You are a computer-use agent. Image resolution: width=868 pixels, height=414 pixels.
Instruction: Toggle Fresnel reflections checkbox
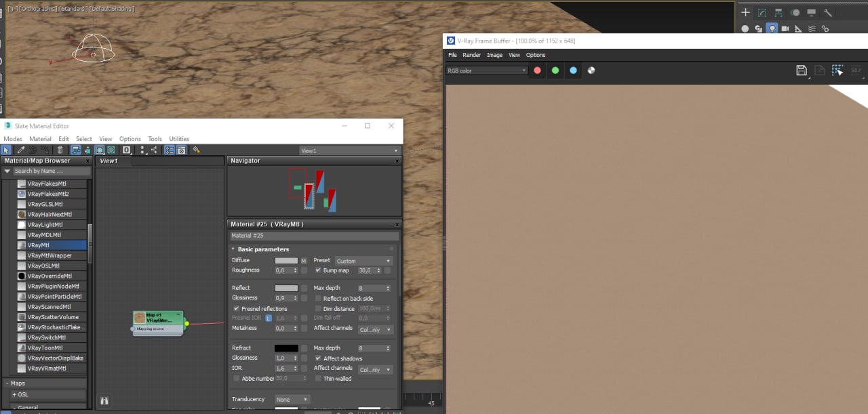point(236,309)
